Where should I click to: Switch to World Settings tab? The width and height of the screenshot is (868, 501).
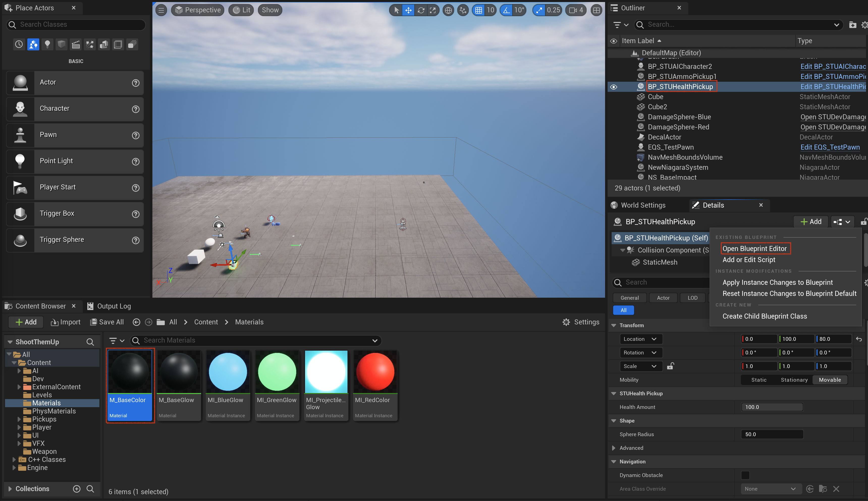(638, 205)
